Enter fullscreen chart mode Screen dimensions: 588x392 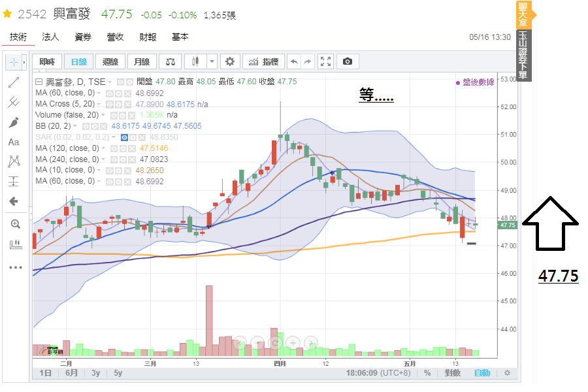(x=325, y=61)
